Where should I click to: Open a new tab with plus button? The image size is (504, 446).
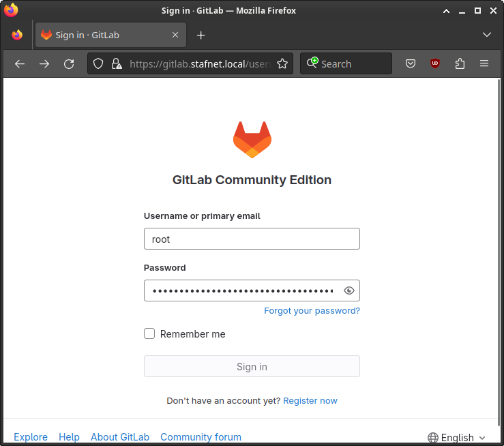tap(201, 35)
